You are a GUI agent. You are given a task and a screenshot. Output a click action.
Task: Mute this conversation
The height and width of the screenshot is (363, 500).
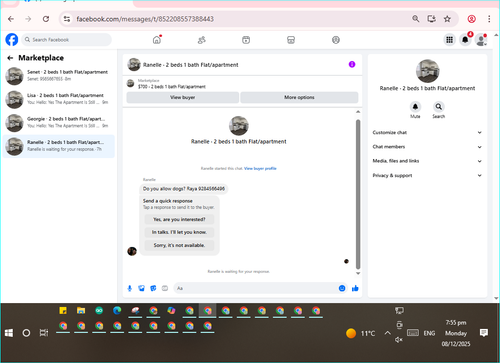(x=415, y=107)
